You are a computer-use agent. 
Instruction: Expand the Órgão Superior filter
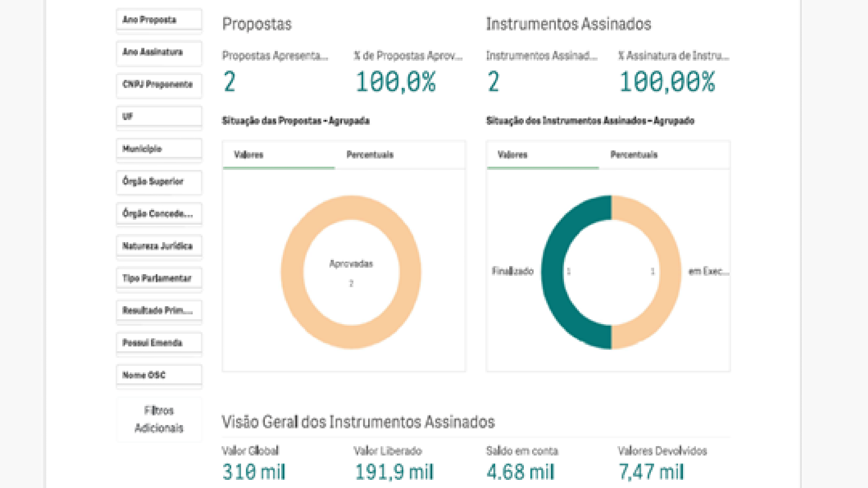point(159,181)
